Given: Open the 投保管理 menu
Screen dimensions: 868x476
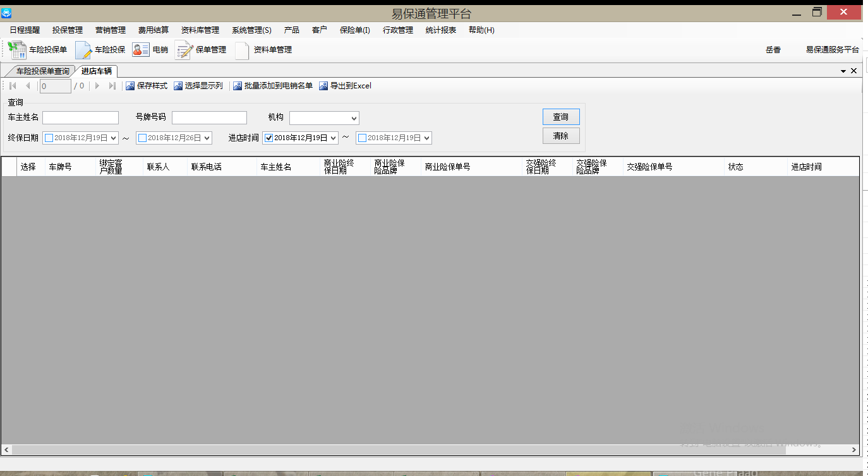Looking at the screenshot, I should click(x=68, y=30).
